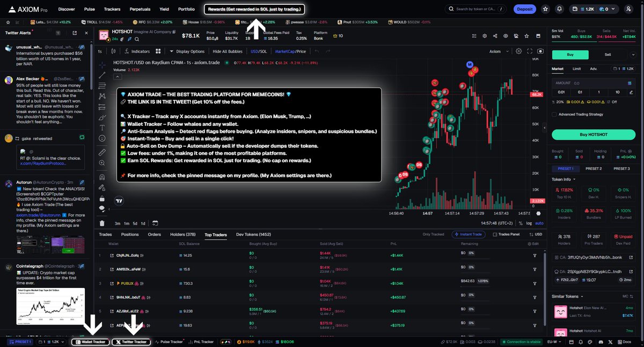Select the Sell button in trade panel
Viewport: 644px width, 347px height.
(608, 55)
